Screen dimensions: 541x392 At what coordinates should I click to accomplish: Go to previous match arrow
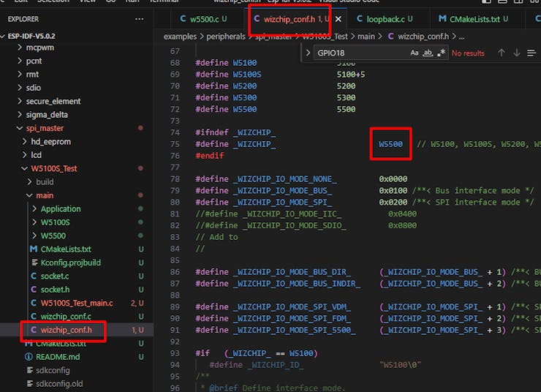[x=501, y=53]
